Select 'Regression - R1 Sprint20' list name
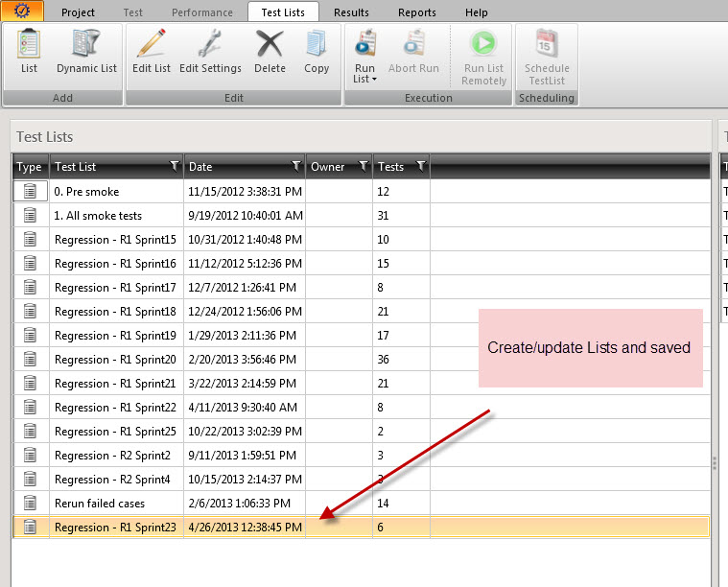The height and width of the screenshot is (587, 728). pyautogui.click(x=115, y=360)
